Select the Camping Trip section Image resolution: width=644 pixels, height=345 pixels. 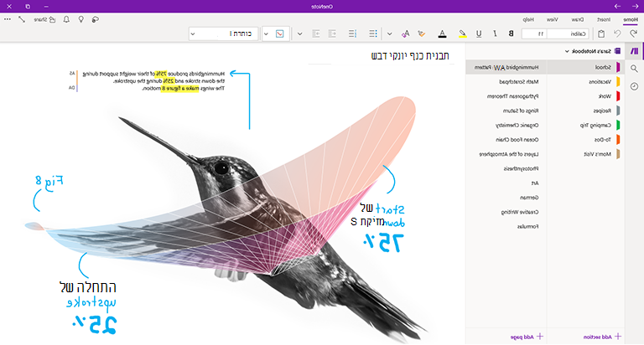coord(585,125)
